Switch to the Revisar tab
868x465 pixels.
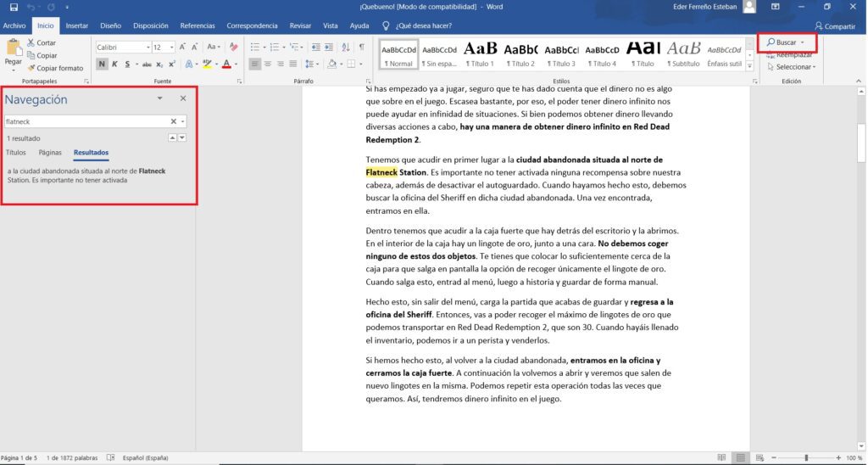click(x=301, y=25)
